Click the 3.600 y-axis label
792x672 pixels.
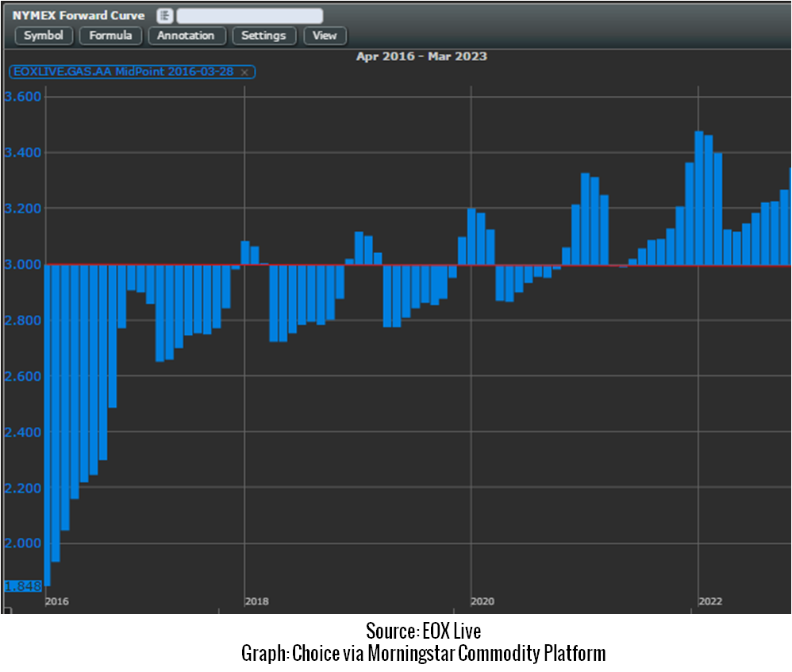click(22, 97)
